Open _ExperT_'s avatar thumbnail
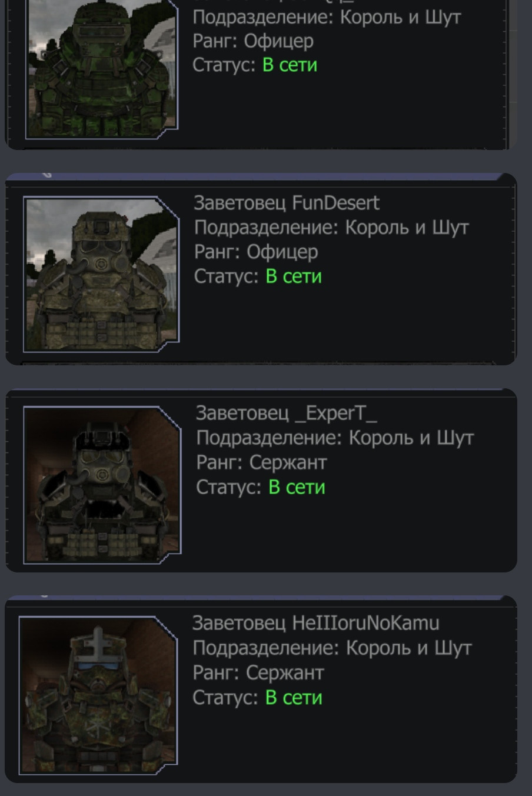This screenshot has height=796, width=532. [102, 484]
